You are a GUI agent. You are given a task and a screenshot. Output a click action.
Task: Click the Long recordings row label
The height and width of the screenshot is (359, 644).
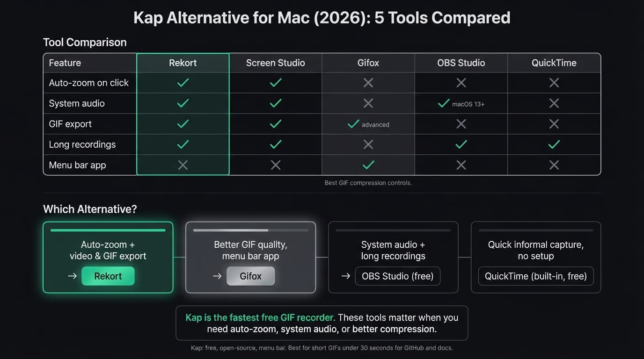[82, 144]
